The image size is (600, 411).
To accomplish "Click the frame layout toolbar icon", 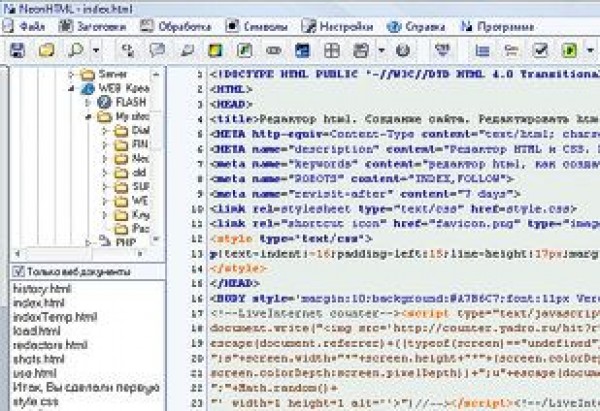I will [361, 50].
